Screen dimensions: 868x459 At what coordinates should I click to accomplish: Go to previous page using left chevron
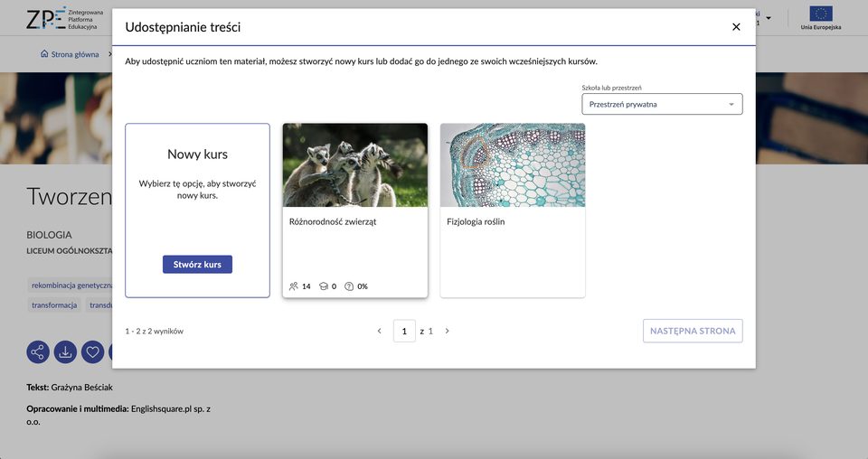(380, 331)
